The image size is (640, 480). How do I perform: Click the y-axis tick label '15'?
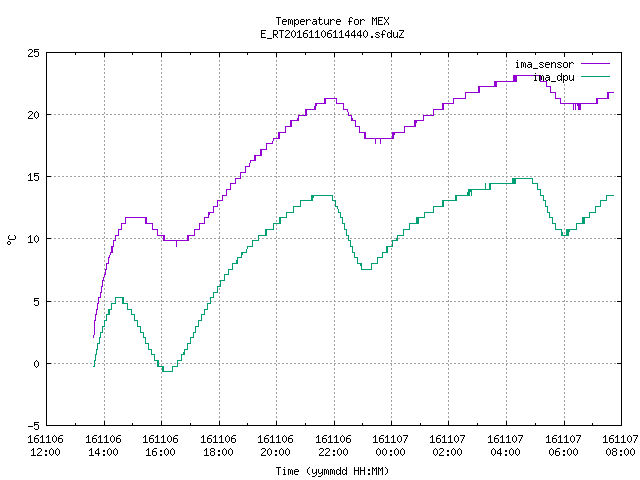(x=33, y=177)
